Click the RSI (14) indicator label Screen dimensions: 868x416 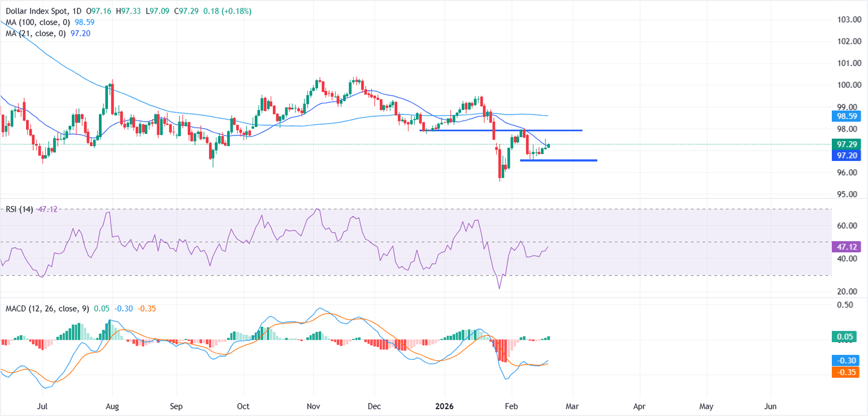[x=19, y=209]
